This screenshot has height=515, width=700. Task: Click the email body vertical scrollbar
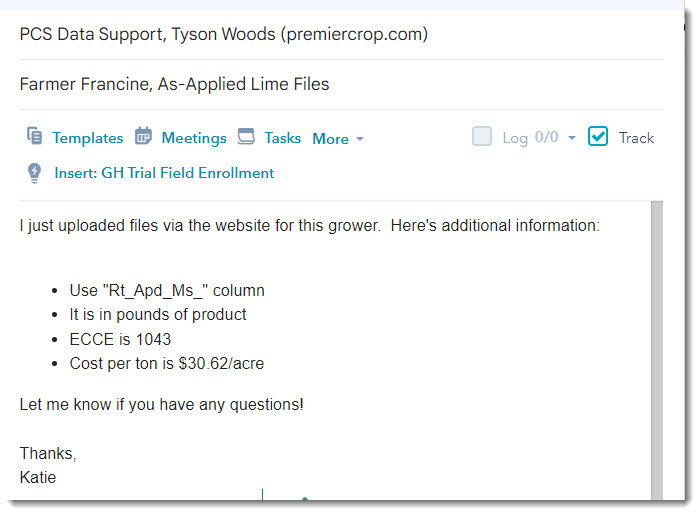(x=657, y=350)
